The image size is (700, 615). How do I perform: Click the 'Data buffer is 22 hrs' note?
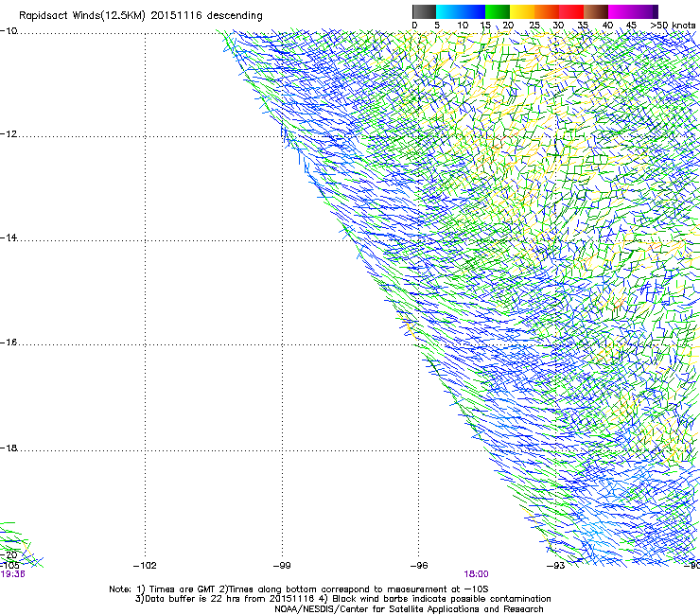pos(342,599)
